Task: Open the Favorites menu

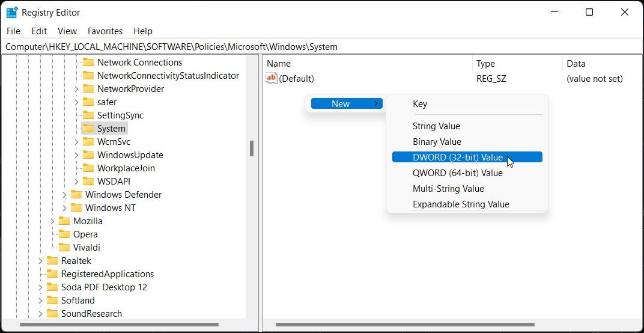Action: pos(105,31)
